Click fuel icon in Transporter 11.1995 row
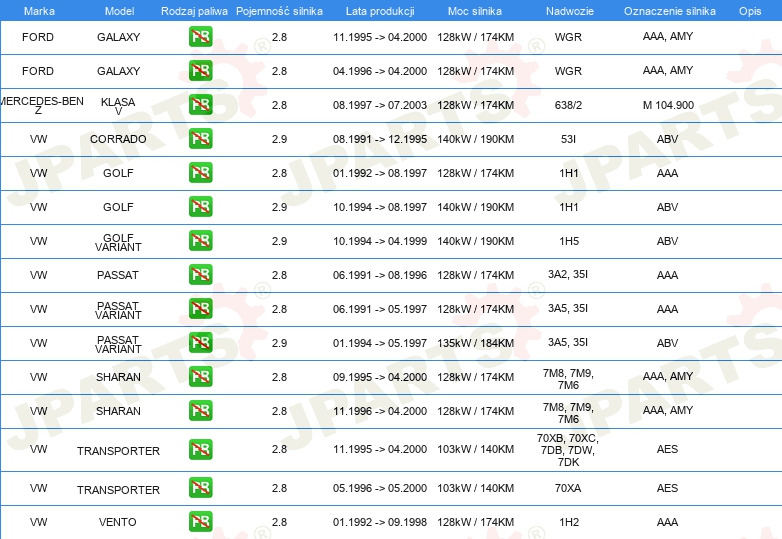 click(x=200, y=449)
